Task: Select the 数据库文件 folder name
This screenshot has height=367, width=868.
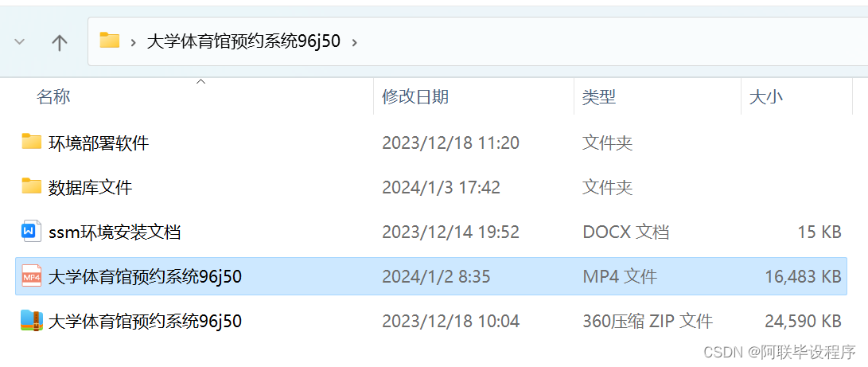Action: 90,188
